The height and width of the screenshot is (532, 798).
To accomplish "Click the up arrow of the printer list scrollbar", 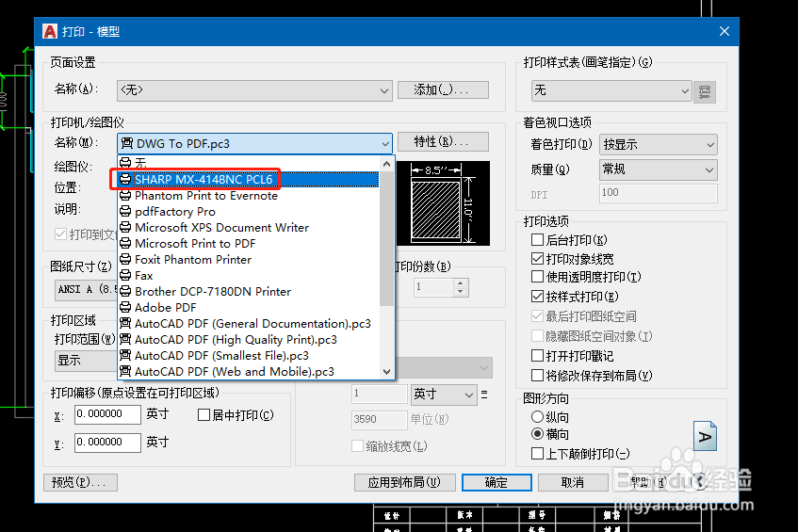I will [387, 164].
